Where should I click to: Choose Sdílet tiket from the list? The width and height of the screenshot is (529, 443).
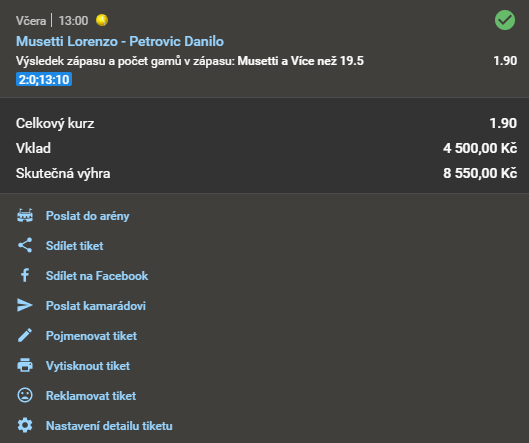pos(75,246)
